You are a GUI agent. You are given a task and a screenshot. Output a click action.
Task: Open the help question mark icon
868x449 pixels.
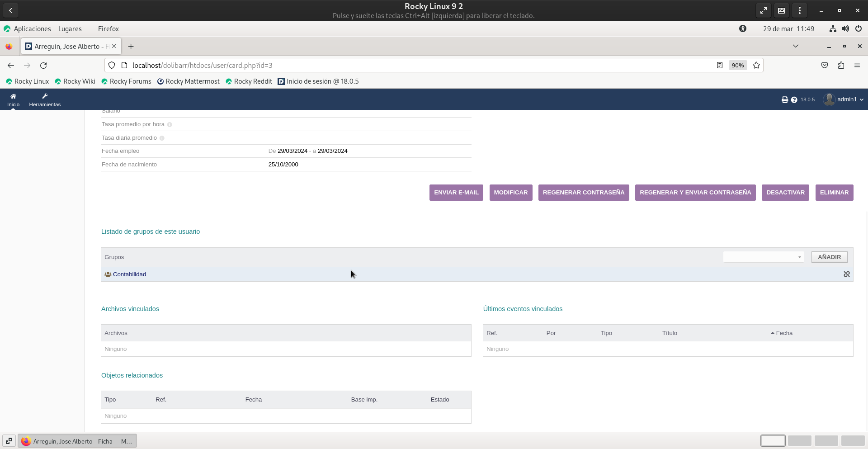point(794,100)
